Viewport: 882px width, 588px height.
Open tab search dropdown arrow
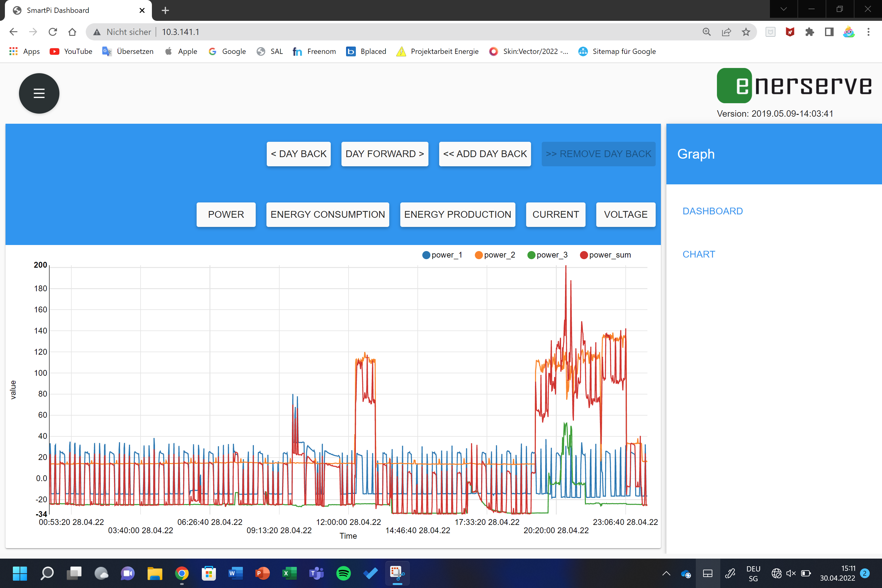(783, 9)
